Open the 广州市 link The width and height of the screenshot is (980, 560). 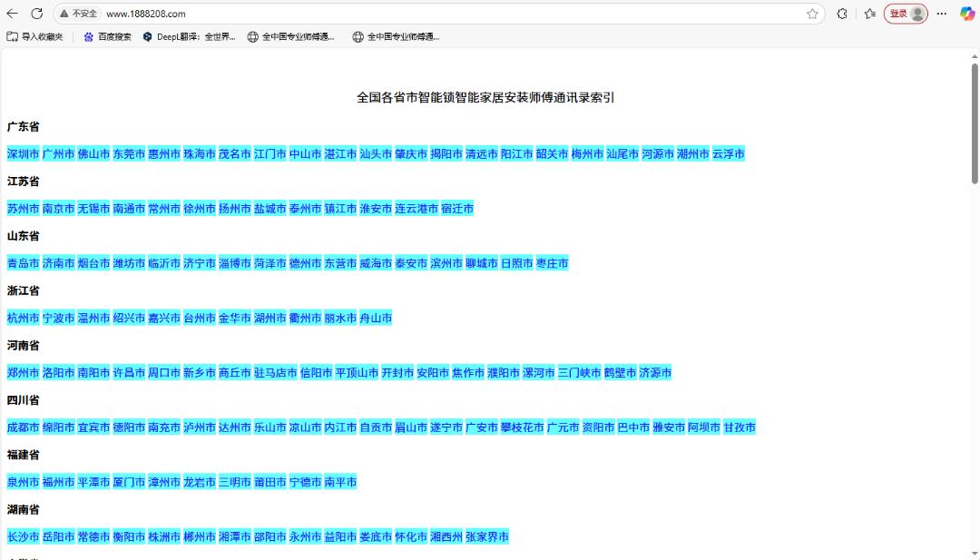point(59,153)
